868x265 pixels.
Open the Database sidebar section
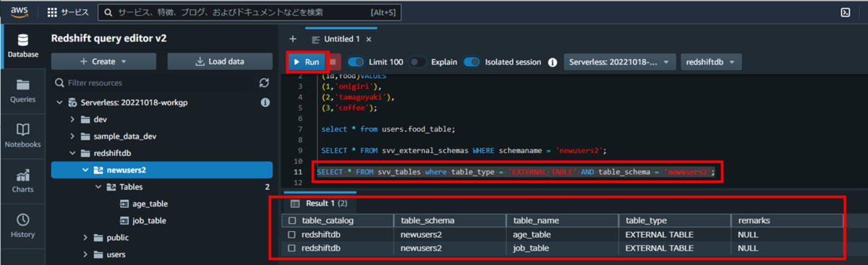pos(23,45)
